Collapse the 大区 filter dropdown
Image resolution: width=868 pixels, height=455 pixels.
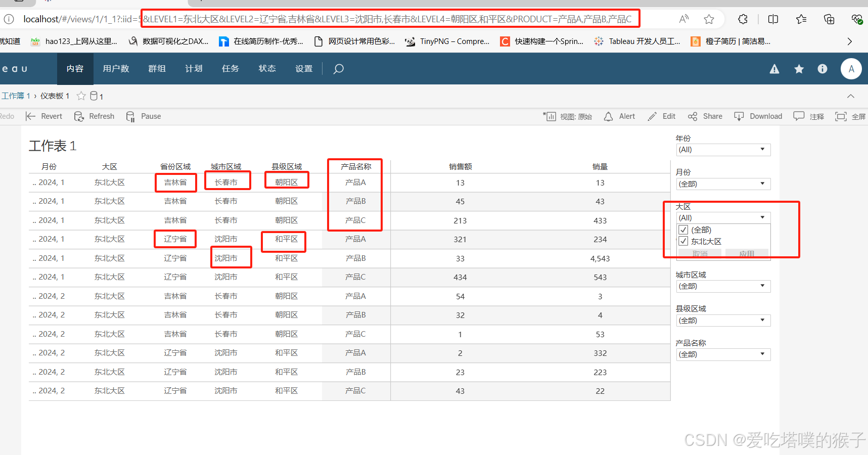click(x=723, y=218)
